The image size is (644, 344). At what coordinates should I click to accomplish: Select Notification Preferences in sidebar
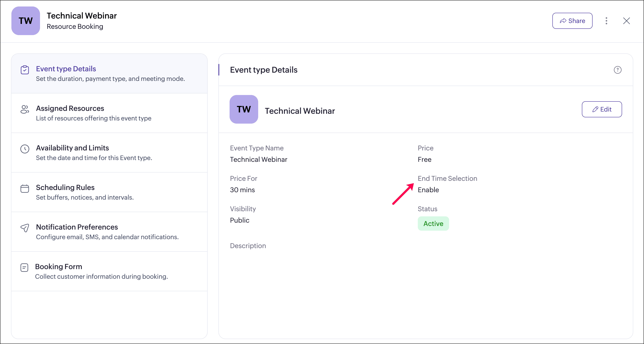tap(77, 227)
